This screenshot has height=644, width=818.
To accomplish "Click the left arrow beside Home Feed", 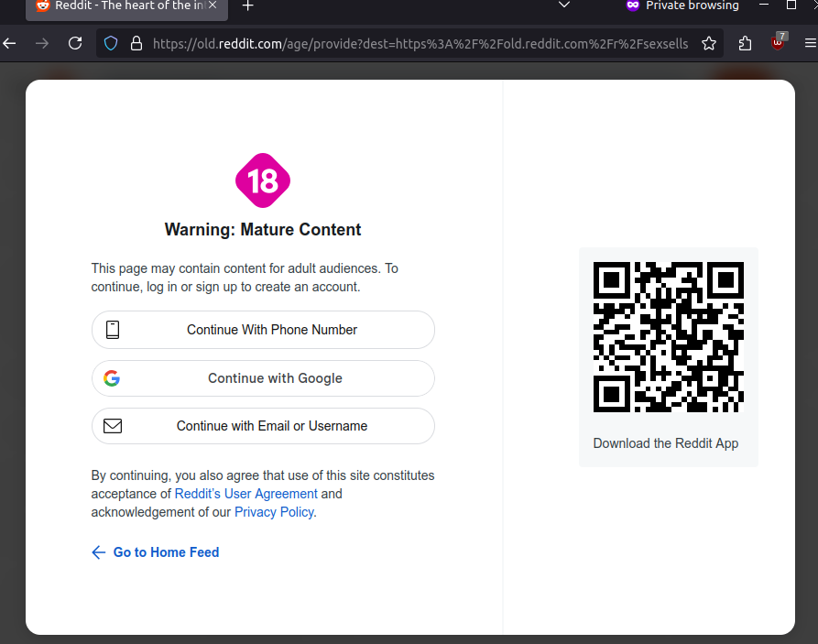I will click(x=99, y=552).
